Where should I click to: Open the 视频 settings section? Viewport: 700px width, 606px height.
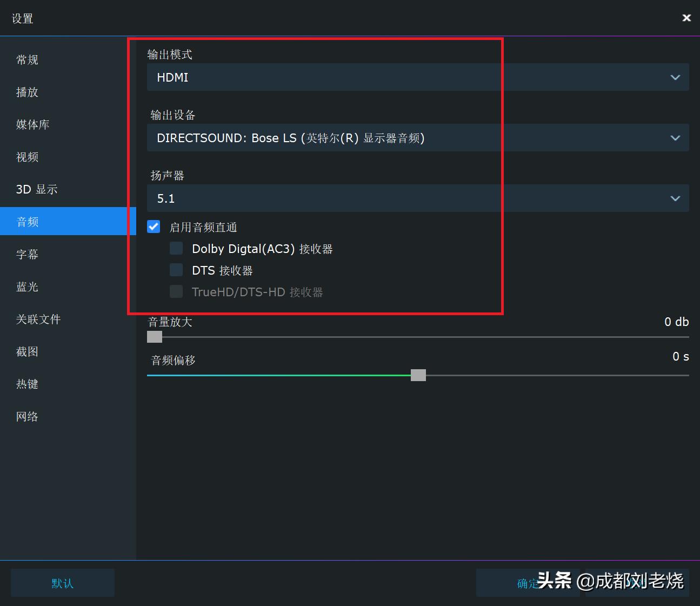coord(26,157)
